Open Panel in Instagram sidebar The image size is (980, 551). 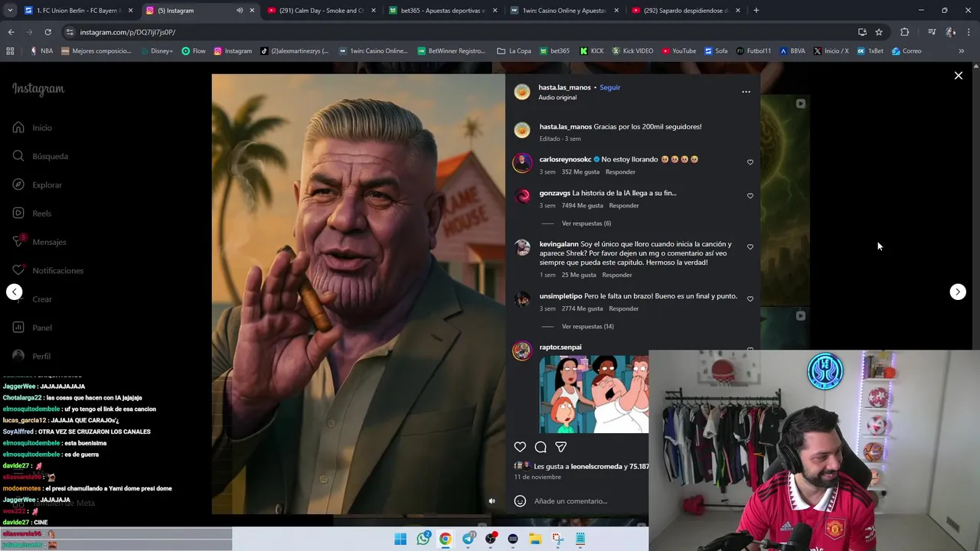[x=32, y=328]
